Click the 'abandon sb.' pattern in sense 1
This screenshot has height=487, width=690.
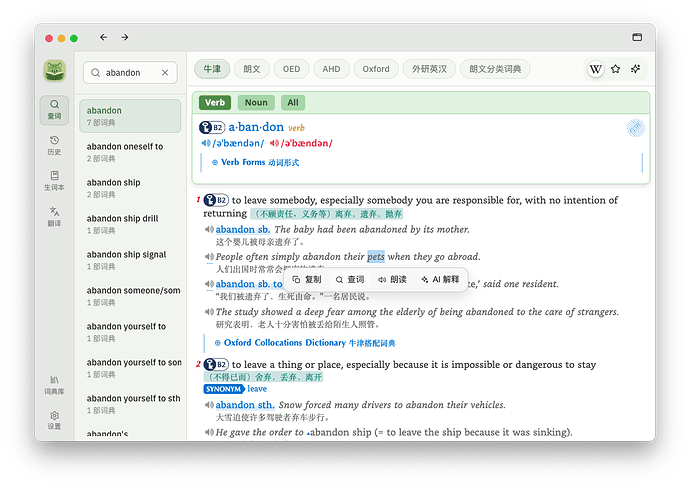243,230
